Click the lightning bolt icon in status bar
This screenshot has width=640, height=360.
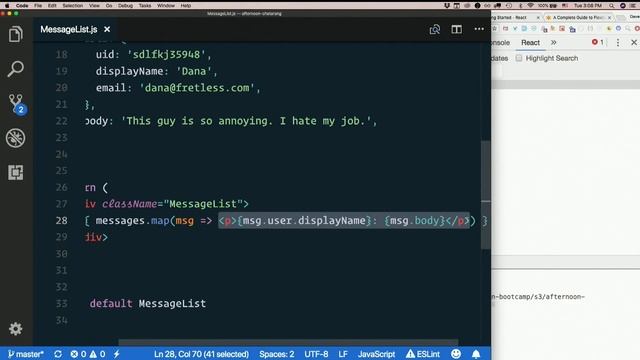117,354
